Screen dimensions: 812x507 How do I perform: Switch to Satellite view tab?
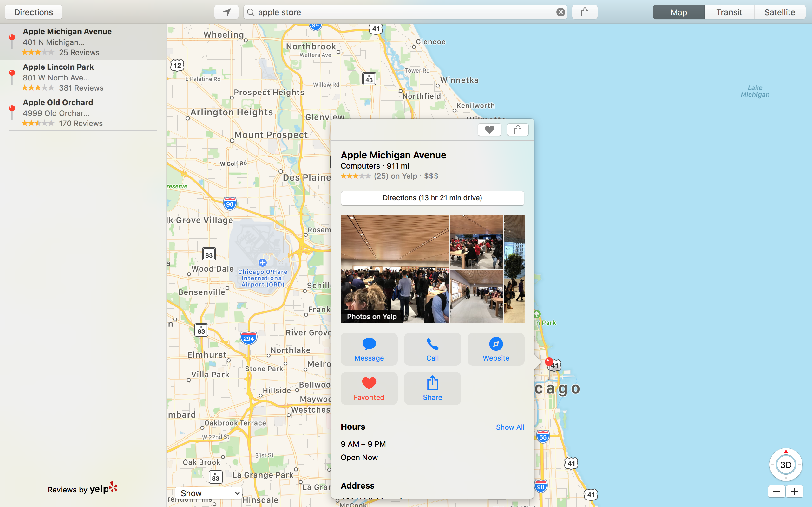(779, 12)
